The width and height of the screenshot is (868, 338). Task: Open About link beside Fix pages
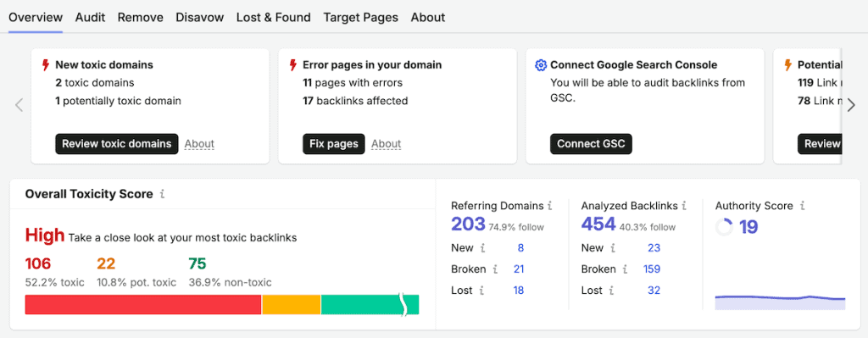point(386,144)
